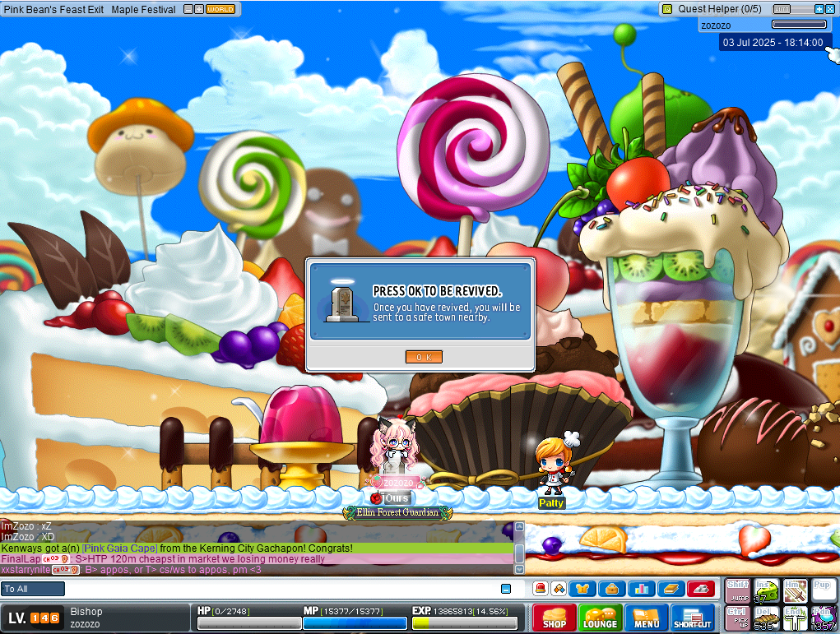840x634 pixels.
Task: Click the 'Quest Helper (0/5)' title
Action: 719,9
